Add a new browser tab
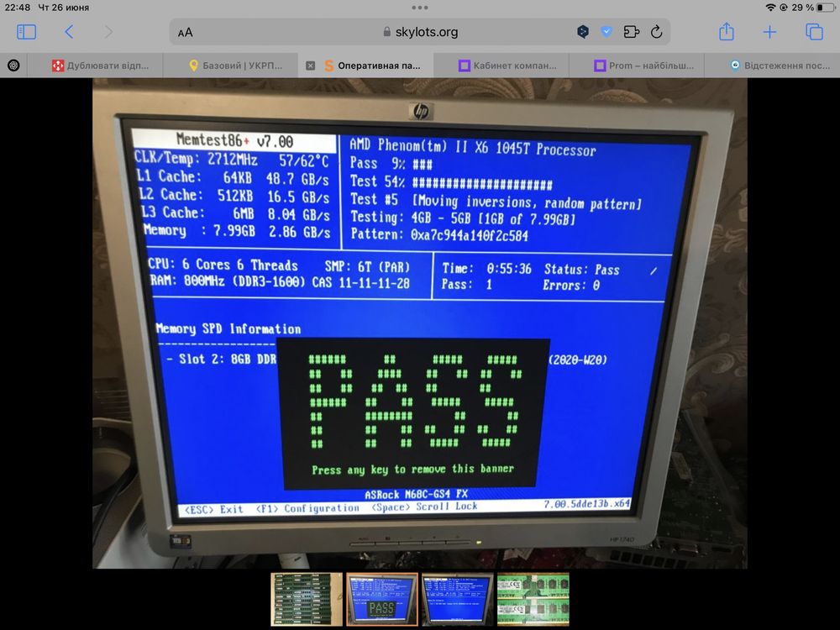840x630 pixels. 769,32
